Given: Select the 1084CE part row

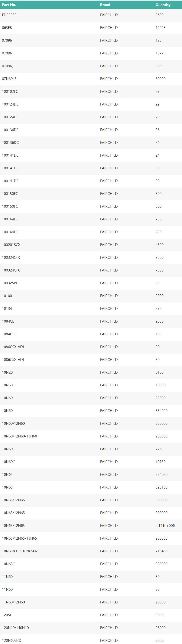Looking at the screenshot, I should coord(8,321).
